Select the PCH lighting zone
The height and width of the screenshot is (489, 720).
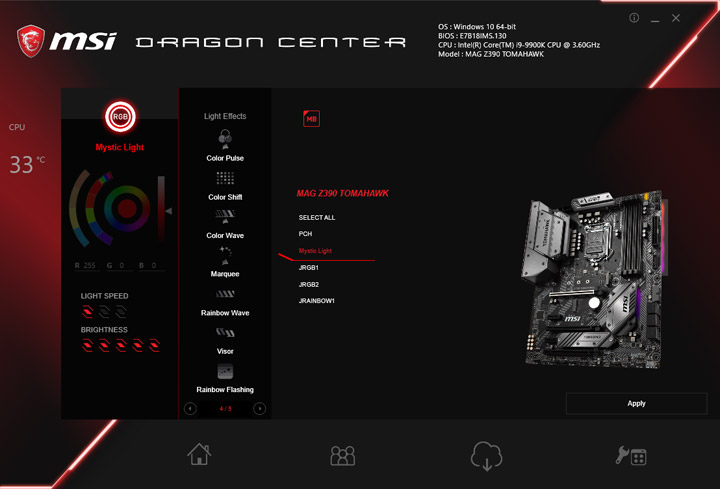coord(305,234)
